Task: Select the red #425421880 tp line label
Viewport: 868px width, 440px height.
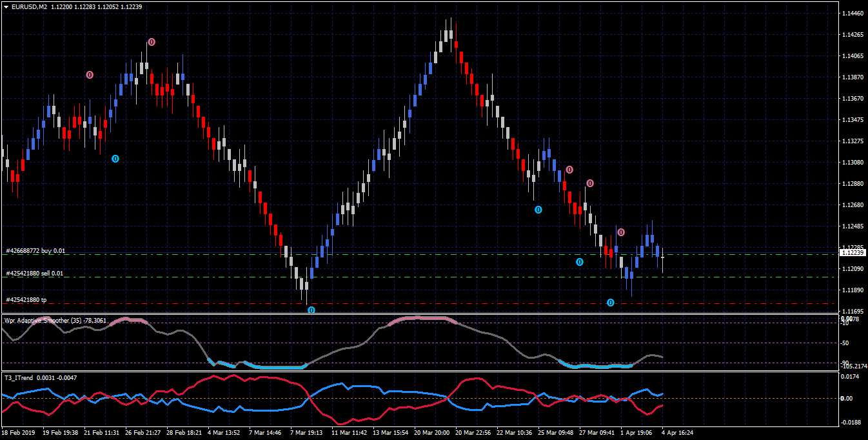Action: [x=26, y=300]
